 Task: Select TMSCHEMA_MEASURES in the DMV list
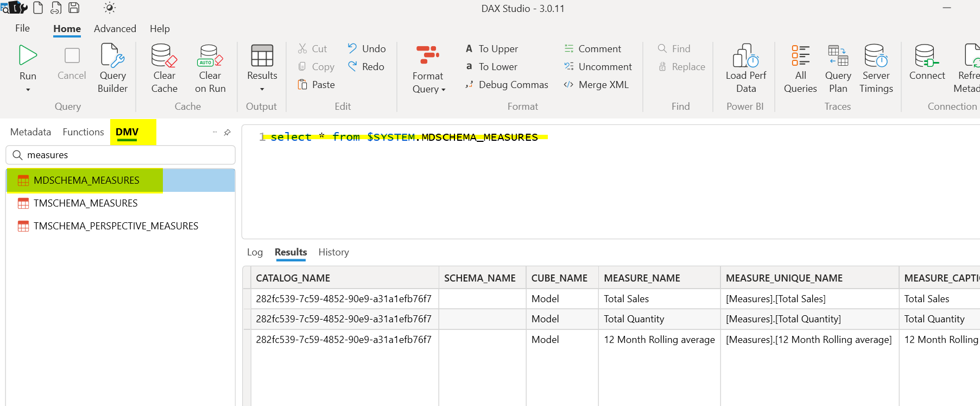click(85, 203)
